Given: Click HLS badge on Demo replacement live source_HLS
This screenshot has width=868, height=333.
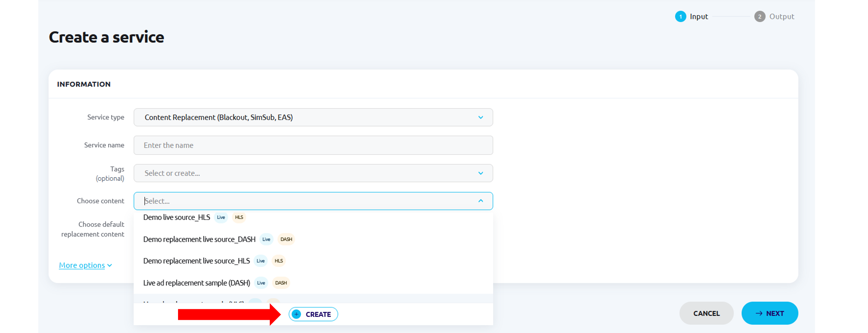Looking at the screenshot, I should (x=279, y=261).
